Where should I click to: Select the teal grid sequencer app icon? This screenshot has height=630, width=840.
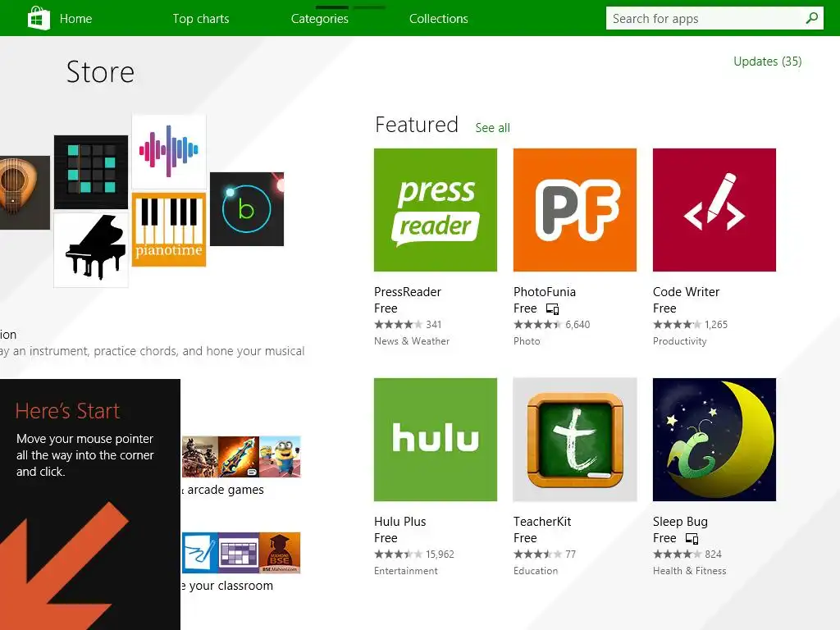coord(91,172)
